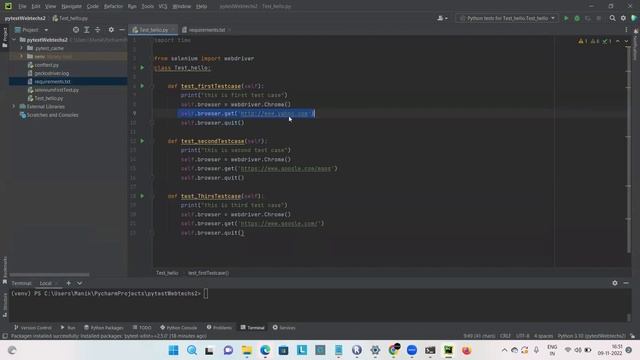640x360 pixels.
Task: Run test_firstTestcase from the gutter icon
Action: (x=142, y=86)
